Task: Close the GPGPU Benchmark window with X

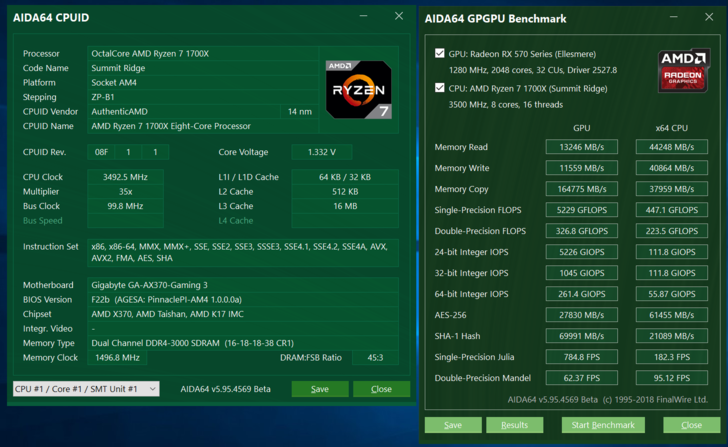Action: click(709, 17)
